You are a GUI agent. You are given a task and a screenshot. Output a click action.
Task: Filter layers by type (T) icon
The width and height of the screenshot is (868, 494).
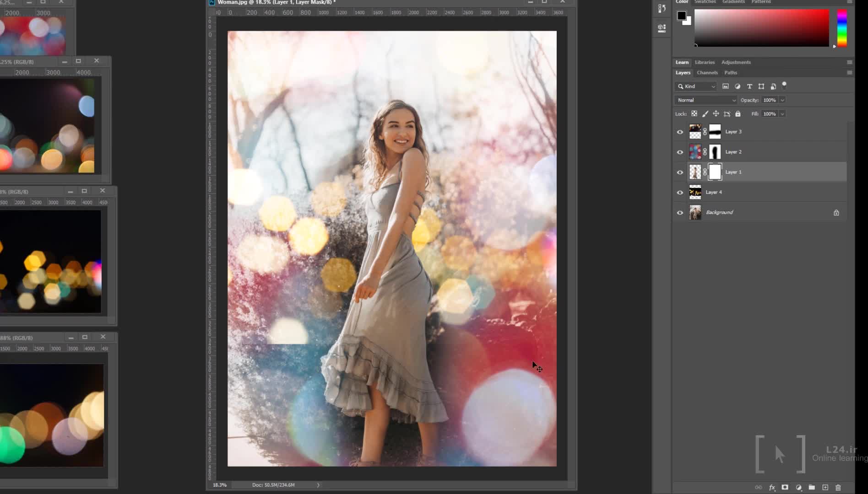(x=749, y=86)
